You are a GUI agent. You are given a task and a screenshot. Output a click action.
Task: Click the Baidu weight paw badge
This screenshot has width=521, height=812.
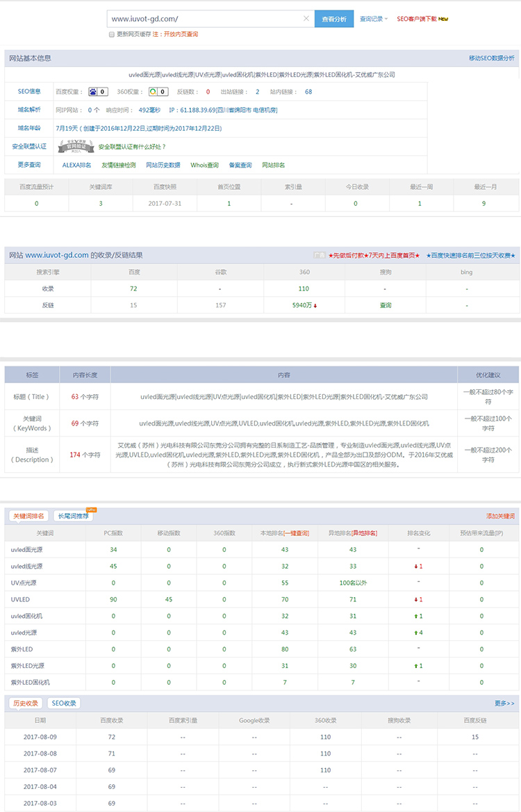click(x=98, y=92)
